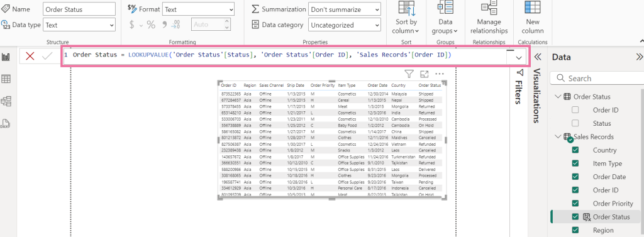Click the Sales Channel column header
Screen dimensions: 644x237
(272, 85)
